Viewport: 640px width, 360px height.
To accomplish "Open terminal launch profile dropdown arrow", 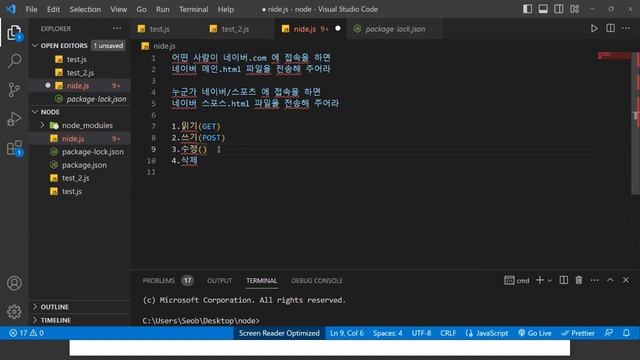I will (x=549, y=280).
